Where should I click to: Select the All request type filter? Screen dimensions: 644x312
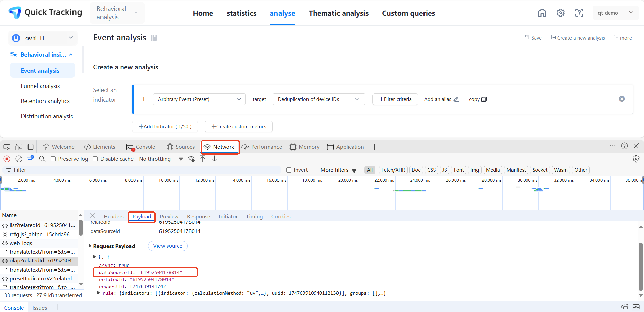(x=370, y=170)
